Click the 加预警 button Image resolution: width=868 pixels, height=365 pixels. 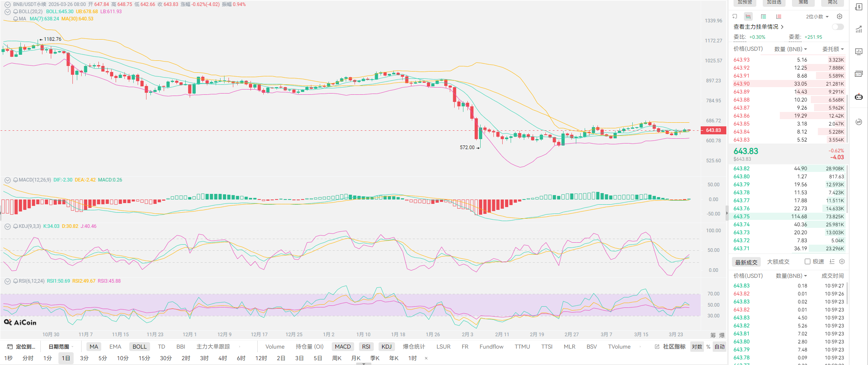tap(745, 2)
